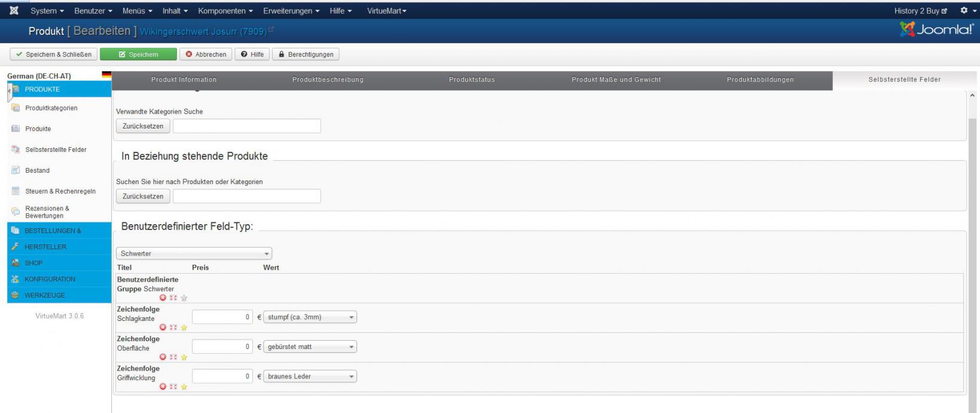
Task: Expand the 'braunes Leder' dropdown
Action: pyautogui.click(x=310, y=377)
